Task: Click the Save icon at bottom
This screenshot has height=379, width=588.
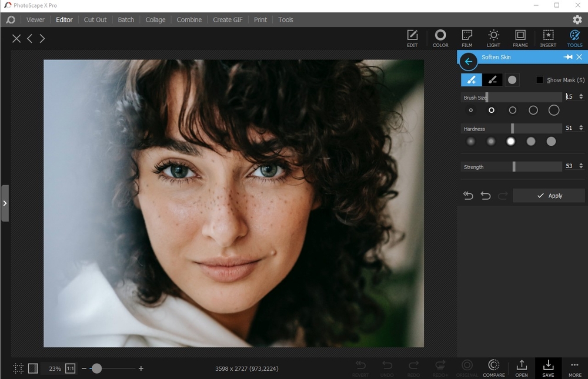Action: (x=547, y=368)
